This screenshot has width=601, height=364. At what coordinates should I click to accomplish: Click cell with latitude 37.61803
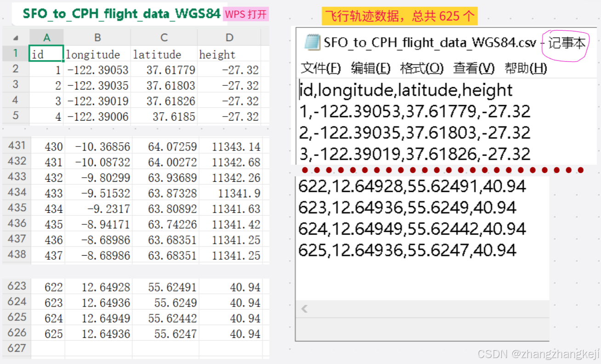point(164,85)
